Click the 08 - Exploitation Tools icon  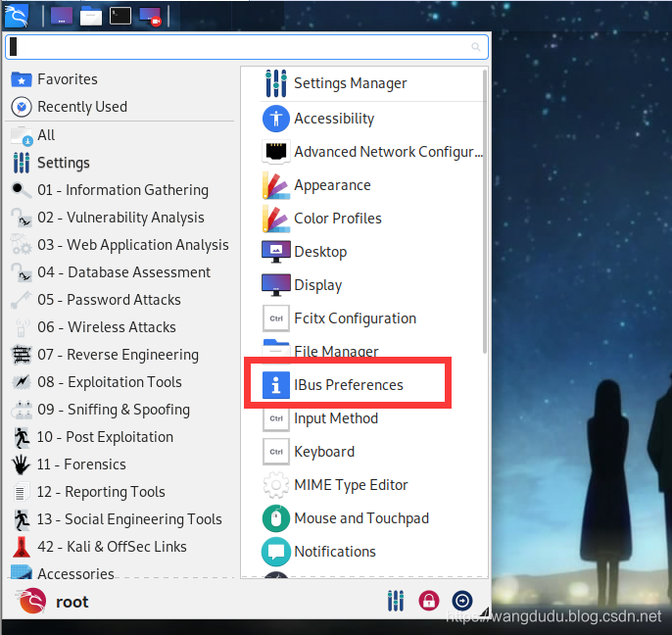pyautogui.click(x=21, y=382)
